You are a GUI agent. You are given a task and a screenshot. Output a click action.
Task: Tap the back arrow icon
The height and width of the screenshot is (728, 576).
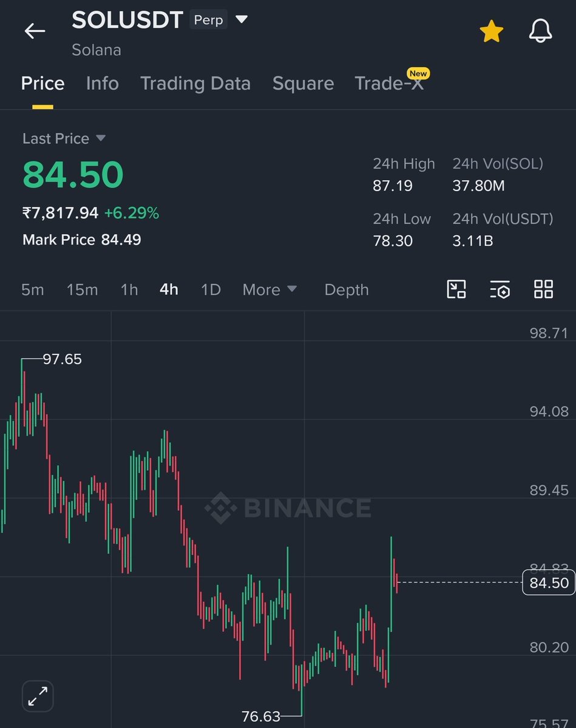pyautogui.click(x=35, y=31)
